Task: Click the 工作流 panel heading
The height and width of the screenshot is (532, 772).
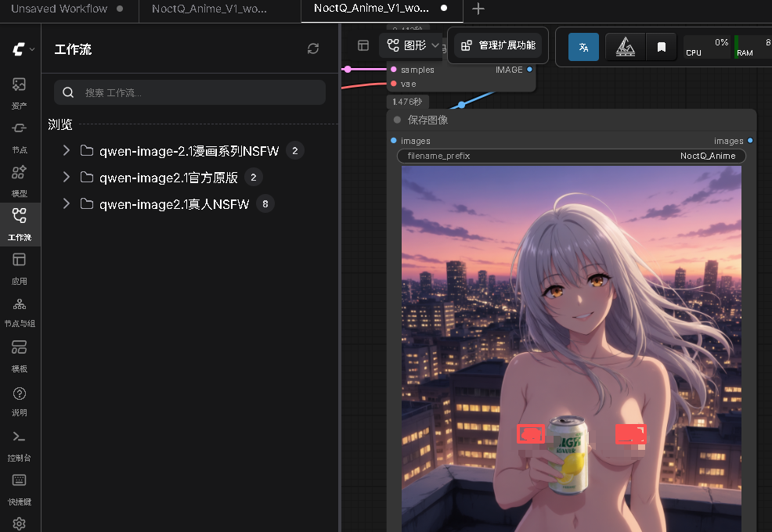Action: click(x=73, y=49)
